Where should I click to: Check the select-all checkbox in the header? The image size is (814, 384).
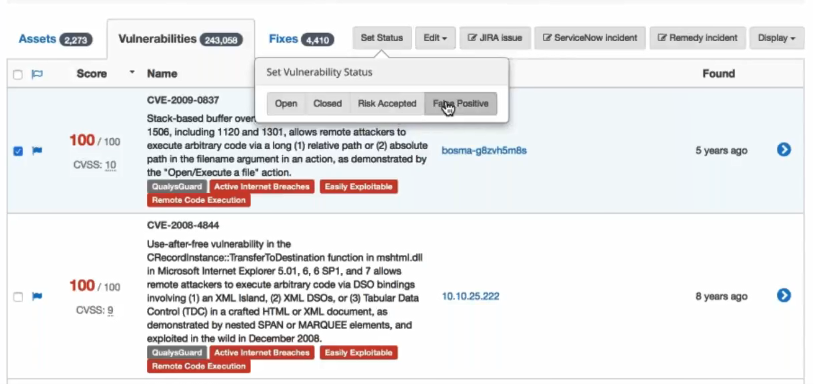(x=18, y=75)
